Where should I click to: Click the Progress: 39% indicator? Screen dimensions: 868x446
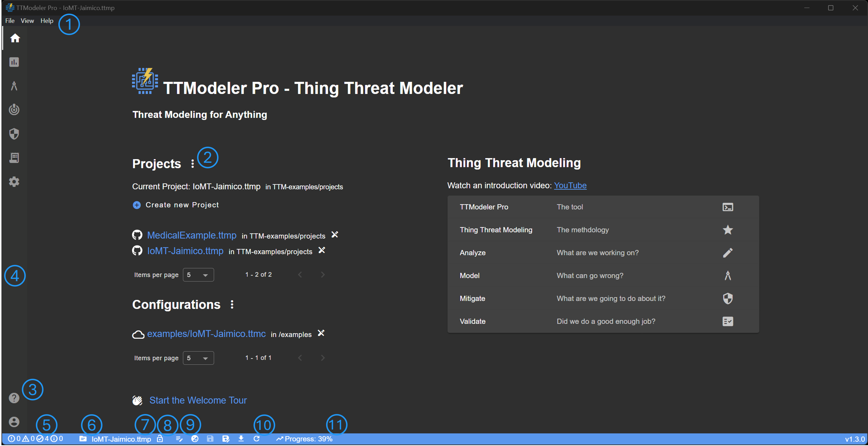click(x=304, y=439)
